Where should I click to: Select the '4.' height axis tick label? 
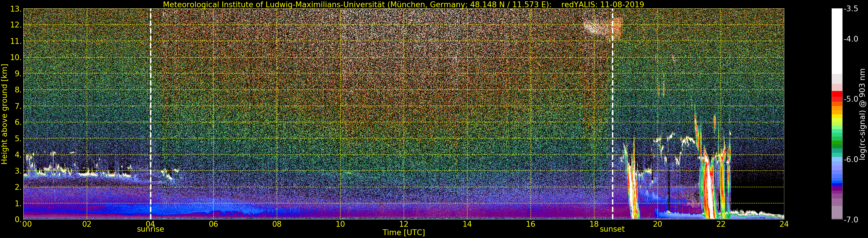(18, 155)
